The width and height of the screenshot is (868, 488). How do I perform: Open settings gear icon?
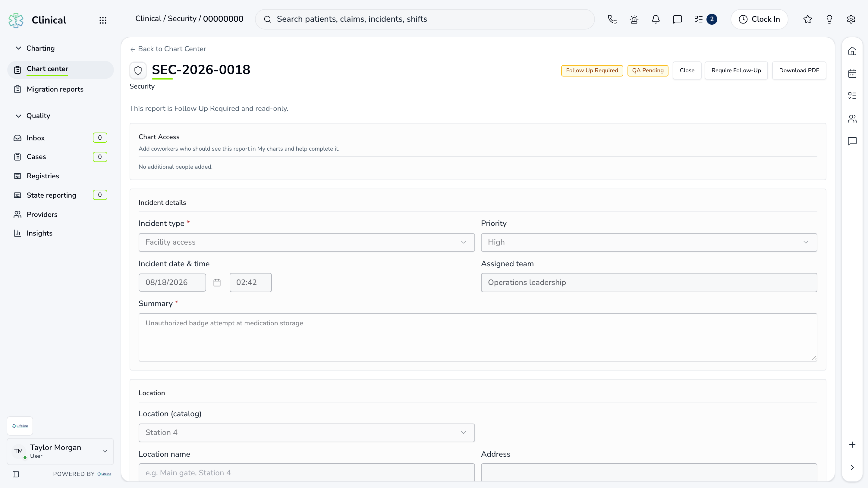851,19
